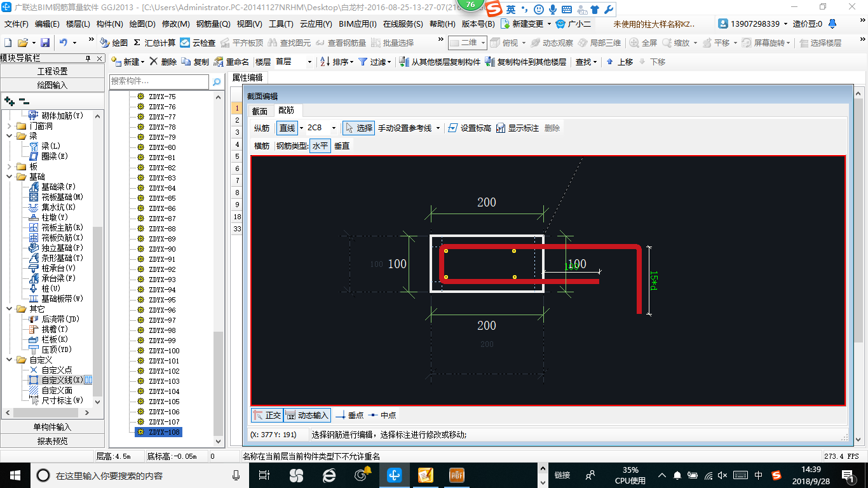Click 删除 delete component button
The height and width of the screenshot is (488, 868).
163,62
